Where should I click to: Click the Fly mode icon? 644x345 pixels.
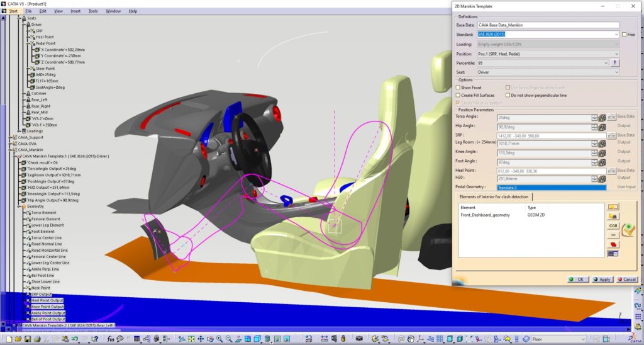pos(182,339)
